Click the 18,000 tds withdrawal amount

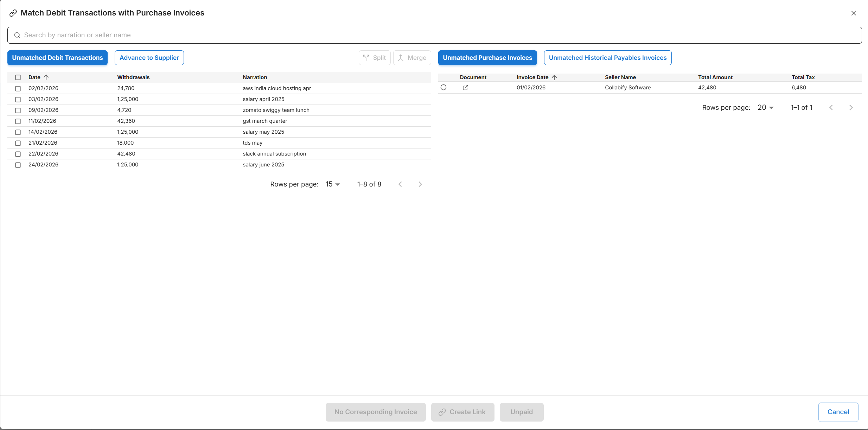125,143
